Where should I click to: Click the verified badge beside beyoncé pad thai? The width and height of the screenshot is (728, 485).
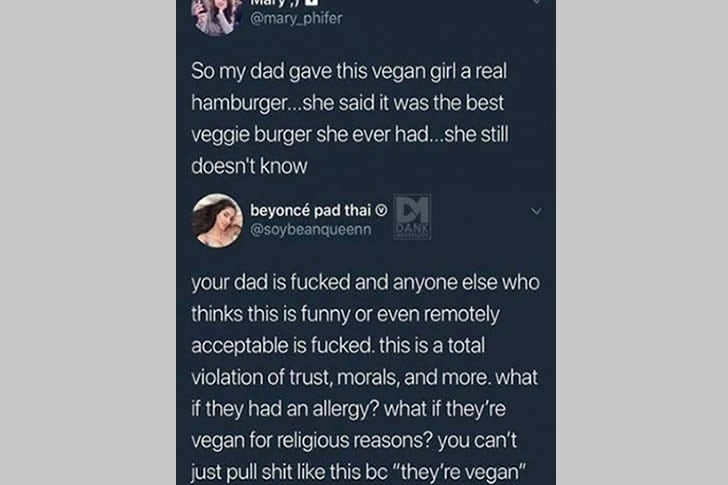tap(381, 211)
